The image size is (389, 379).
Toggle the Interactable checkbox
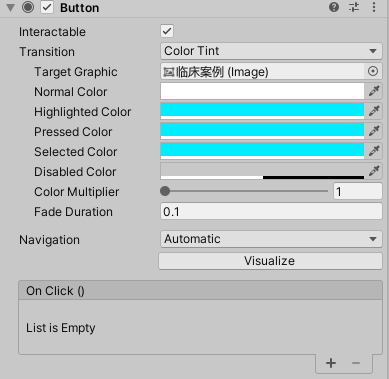[167, 31]
